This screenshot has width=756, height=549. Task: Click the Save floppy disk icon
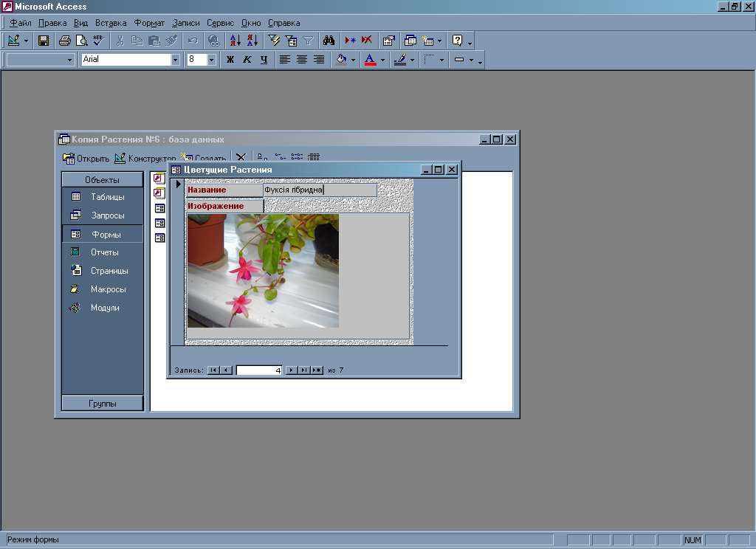coord(44,41)
